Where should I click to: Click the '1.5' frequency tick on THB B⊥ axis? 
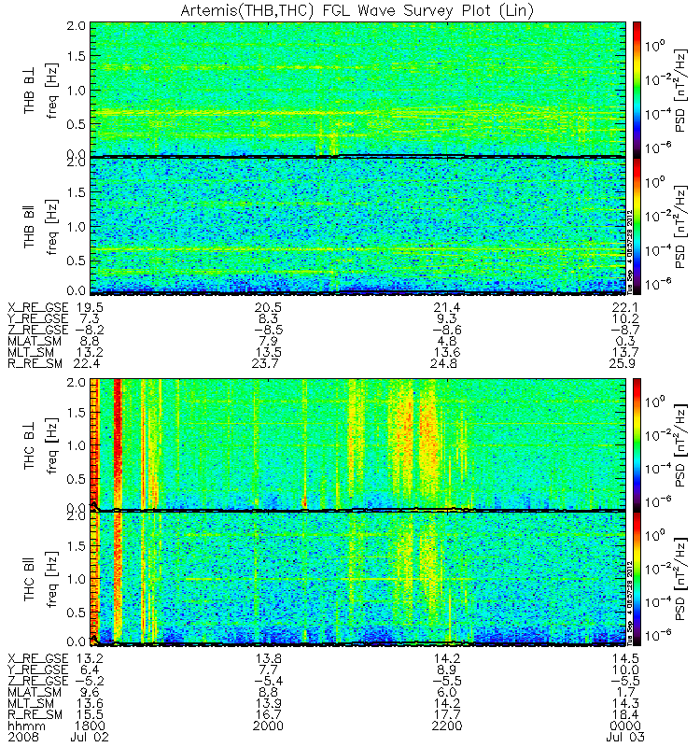(76, 56)
